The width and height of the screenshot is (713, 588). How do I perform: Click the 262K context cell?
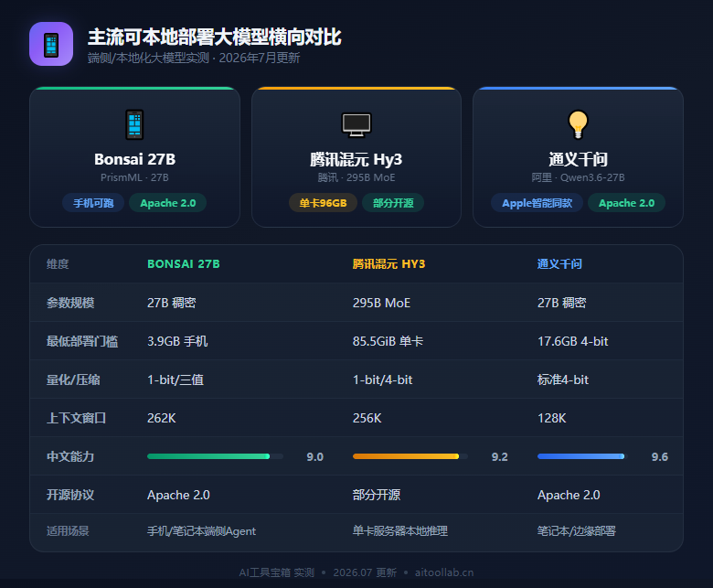[x=162, y=418]
